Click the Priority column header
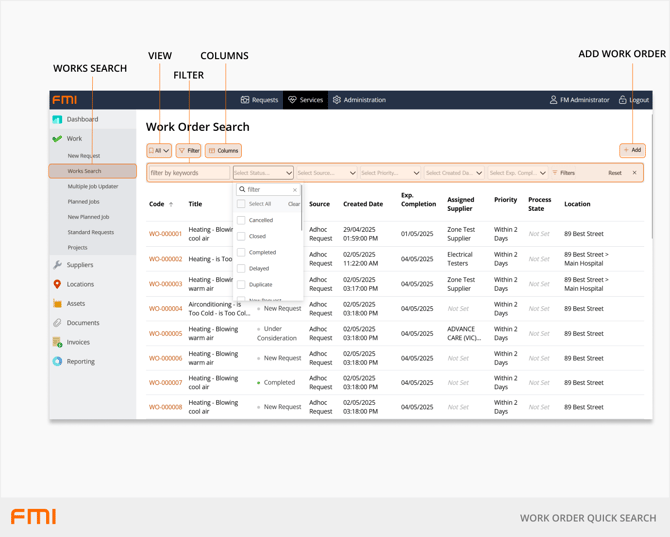The image size is (670, 537). click(505, 200)
